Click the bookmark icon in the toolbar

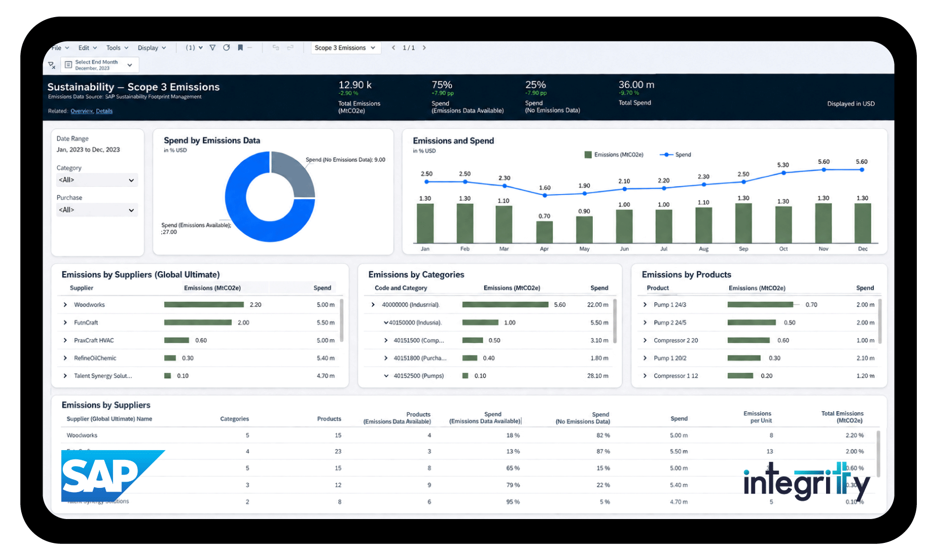click(240, 48)
